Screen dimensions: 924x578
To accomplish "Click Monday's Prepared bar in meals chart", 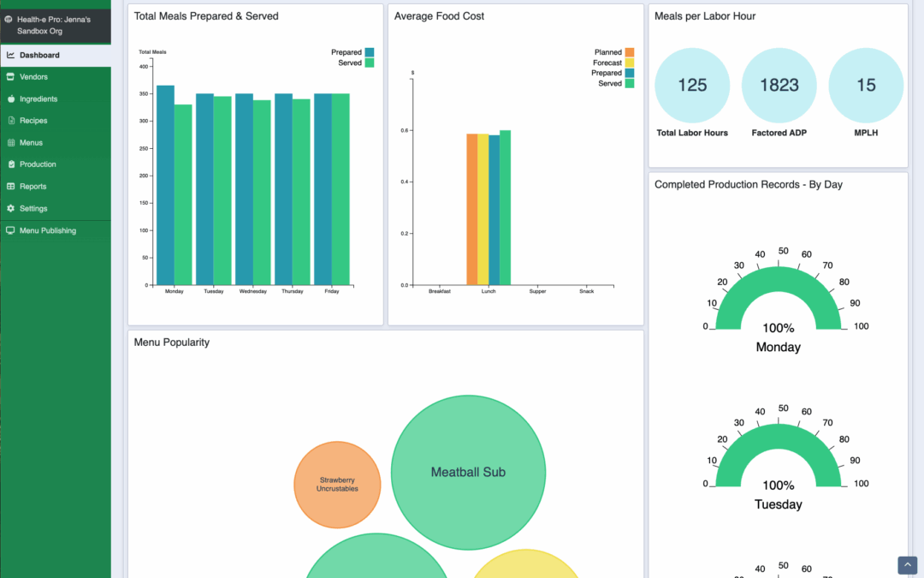I will point(165,185).
